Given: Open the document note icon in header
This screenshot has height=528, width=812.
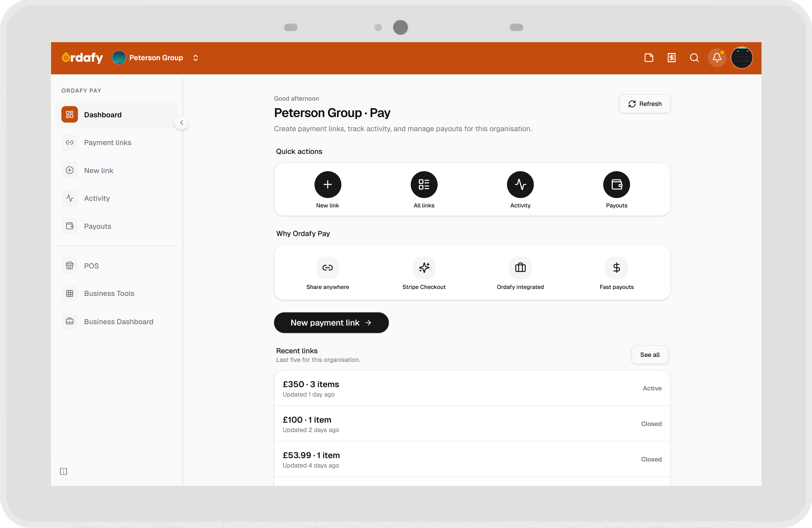Looking at the screenshot, I should point(649,58).
